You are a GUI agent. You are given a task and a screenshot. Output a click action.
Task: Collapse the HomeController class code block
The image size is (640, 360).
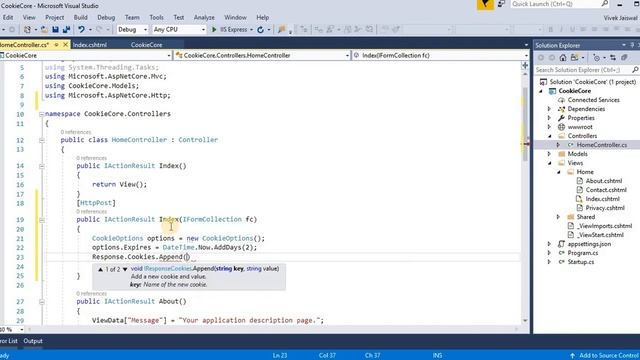pyautogui.click(x=41, y=140)
